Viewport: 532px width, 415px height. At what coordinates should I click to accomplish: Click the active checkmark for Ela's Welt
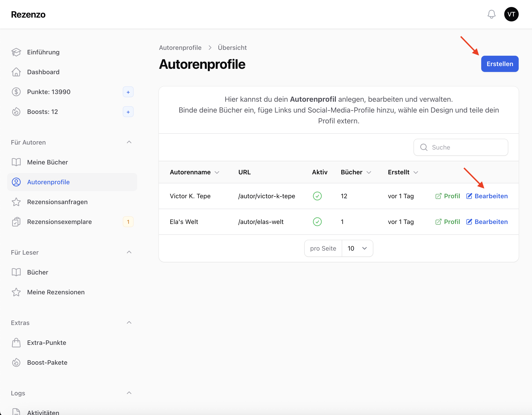[317, 222]
